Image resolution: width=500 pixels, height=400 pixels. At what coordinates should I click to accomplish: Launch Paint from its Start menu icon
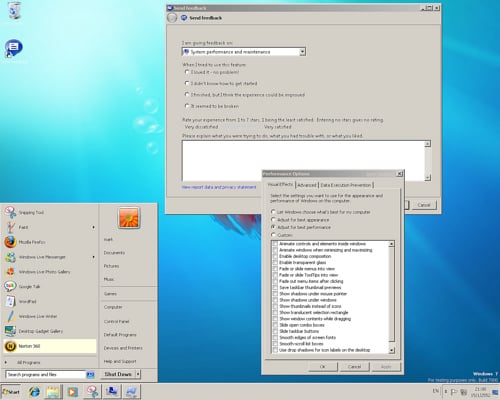[10, 227]
